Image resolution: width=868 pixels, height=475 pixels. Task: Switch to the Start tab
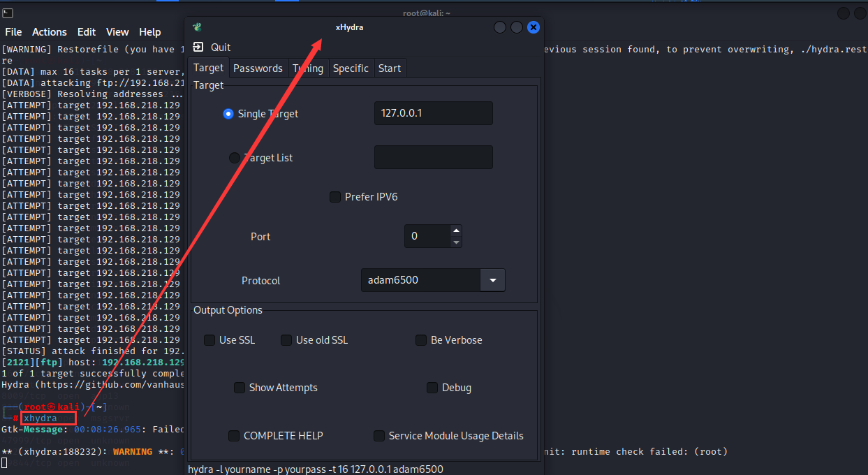click(390, 68)
